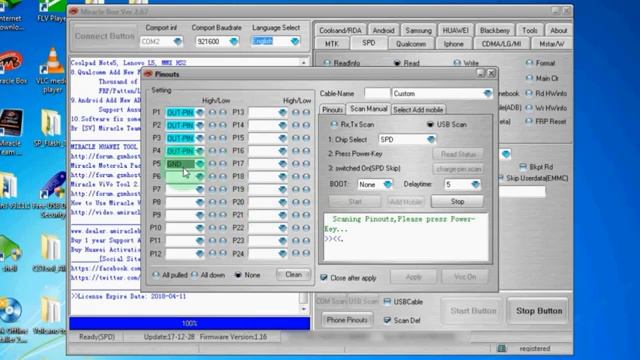640x360 pixels.
Task: Toggle the Scan Def checkbox
Action: tap(387, 320)
